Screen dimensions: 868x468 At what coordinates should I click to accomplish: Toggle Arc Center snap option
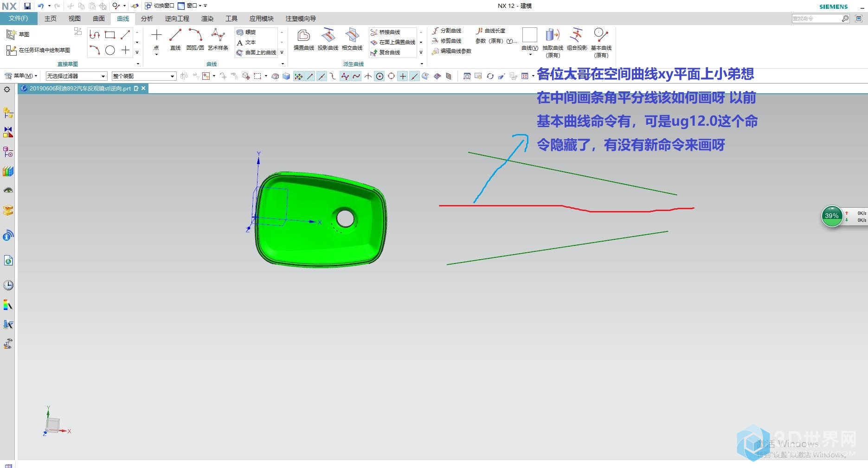pyautogui.click(x=380, y=77)
